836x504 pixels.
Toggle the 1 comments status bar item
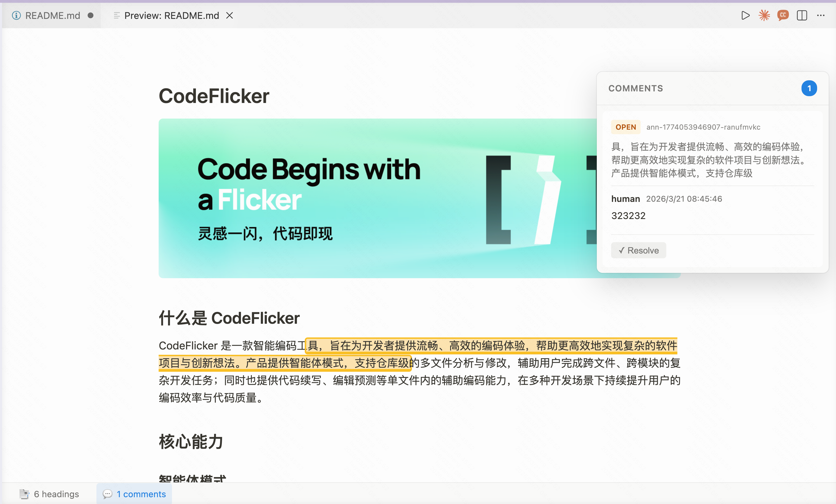click(x=134, y=494)
